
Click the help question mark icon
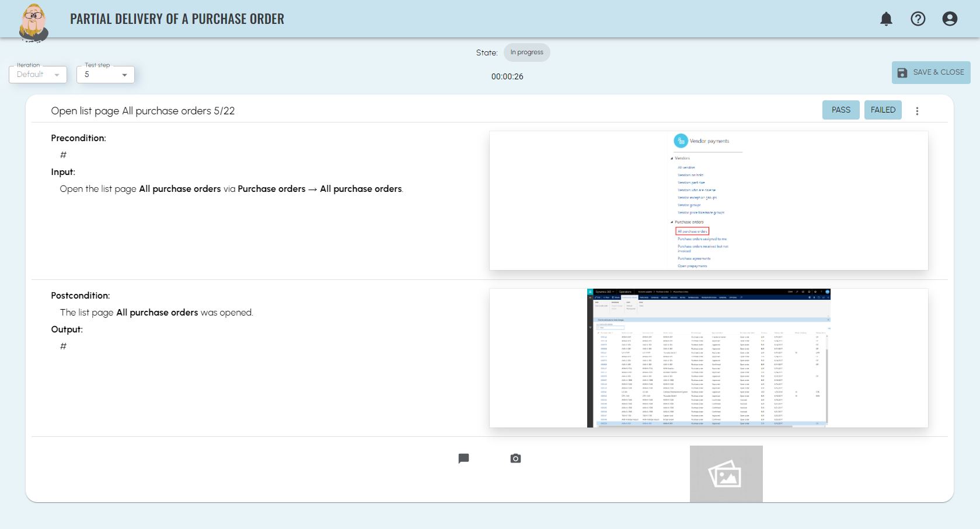[918, 19]
